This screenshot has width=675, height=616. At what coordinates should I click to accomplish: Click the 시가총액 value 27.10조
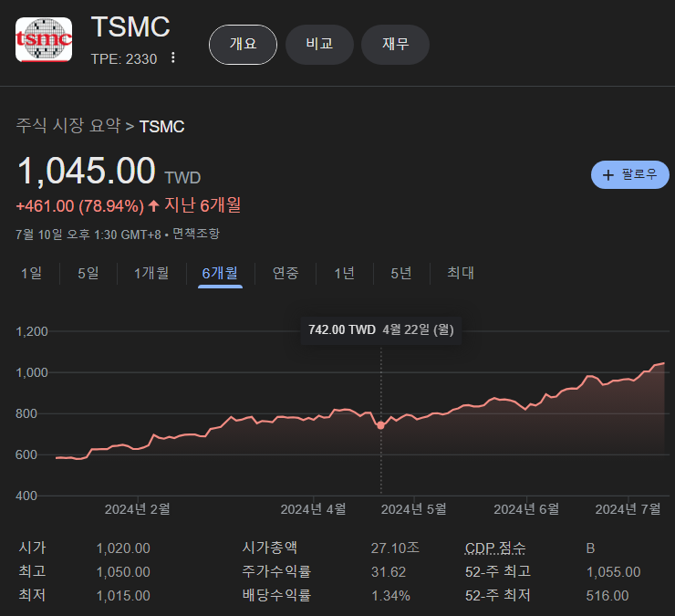[395, 548]
